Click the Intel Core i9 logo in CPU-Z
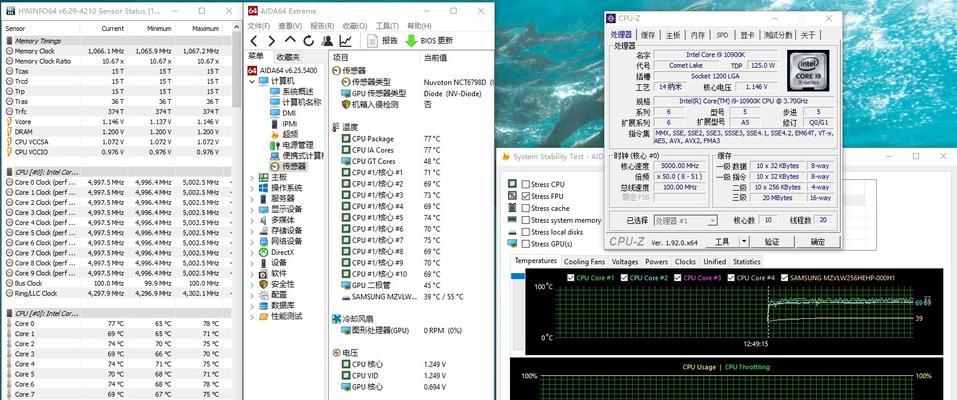 tap(807, 71)
